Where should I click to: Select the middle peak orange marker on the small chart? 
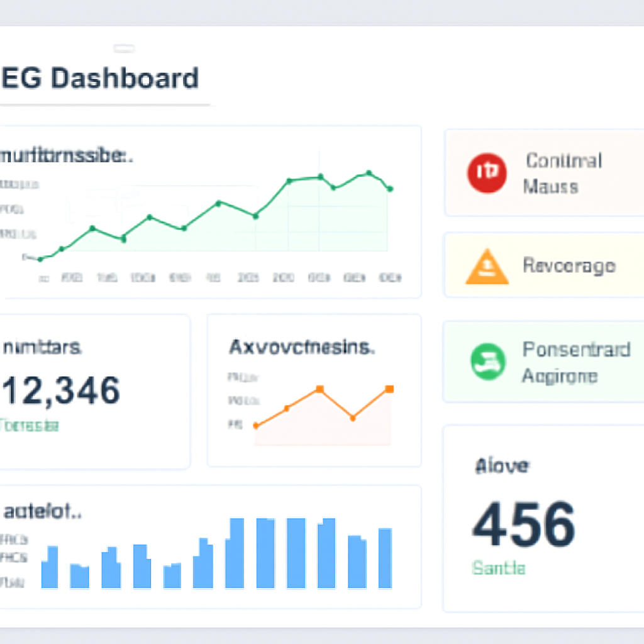click(320, 388)
